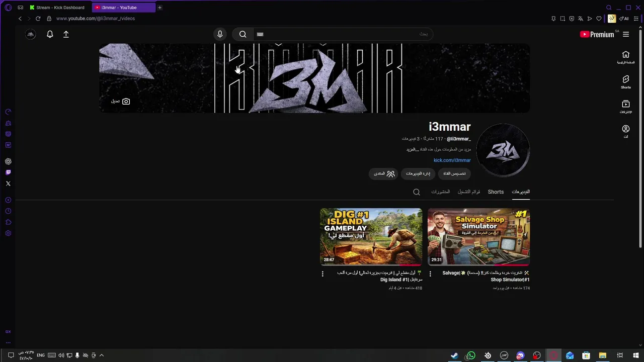Open the Dig Island Gameplay thumbnail
Screen dimensions: 644x362
tap(371, 237)
